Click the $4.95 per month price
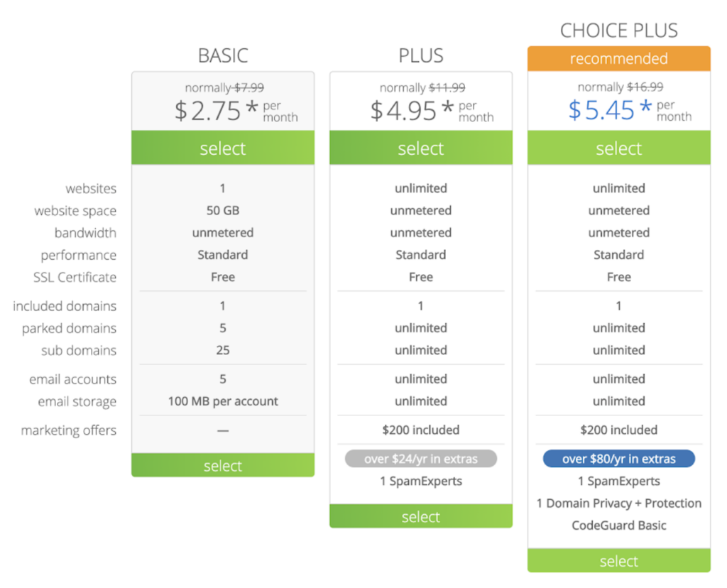This screenshot has width=727, height=588. 432,111
